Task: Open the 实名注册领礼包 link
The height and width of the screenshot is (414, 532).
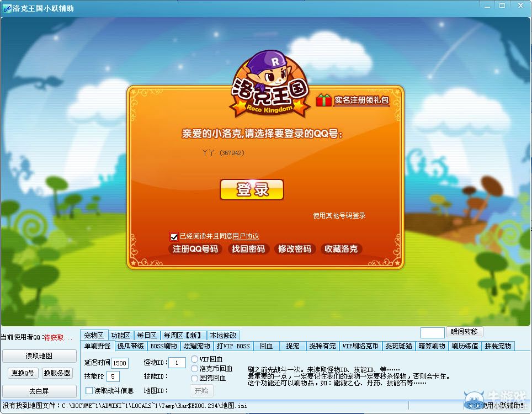Action: (x=361, y=100)
